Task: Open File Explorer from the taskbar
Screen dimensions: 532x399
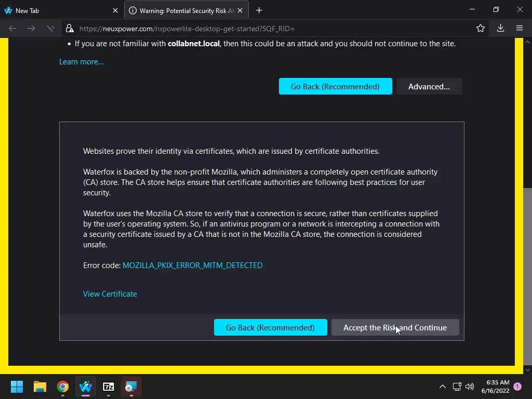Action: (x=39, y=387)
